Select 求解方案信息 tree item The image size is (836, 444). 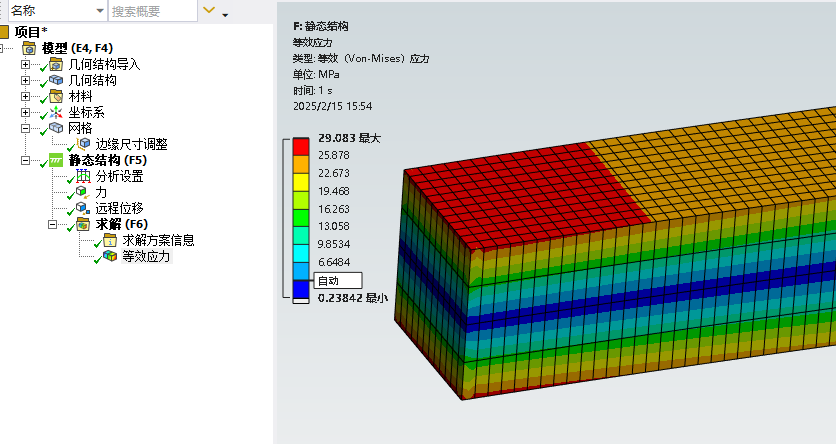coord(158,240)
